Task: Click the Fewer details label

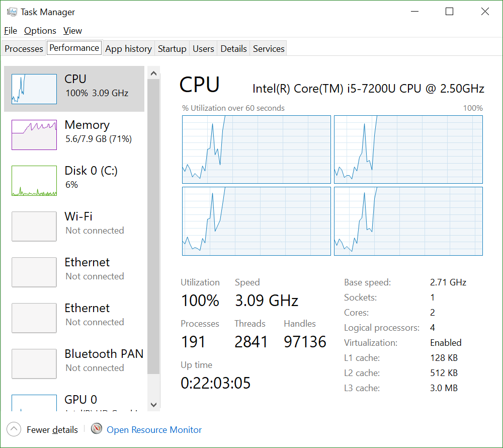Action: tap(52, 430)
